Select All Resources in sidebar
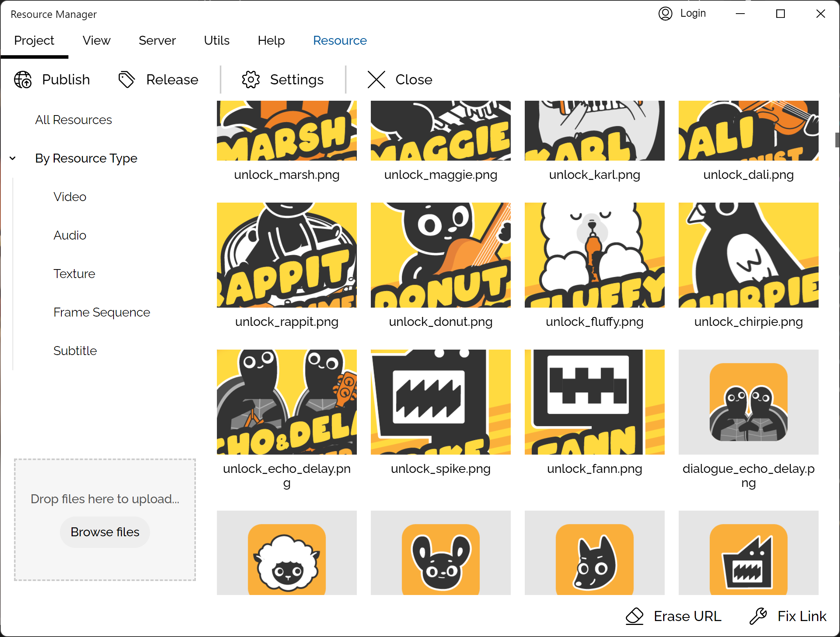Viewport: 840px width, 637px height. pos(73,120)
